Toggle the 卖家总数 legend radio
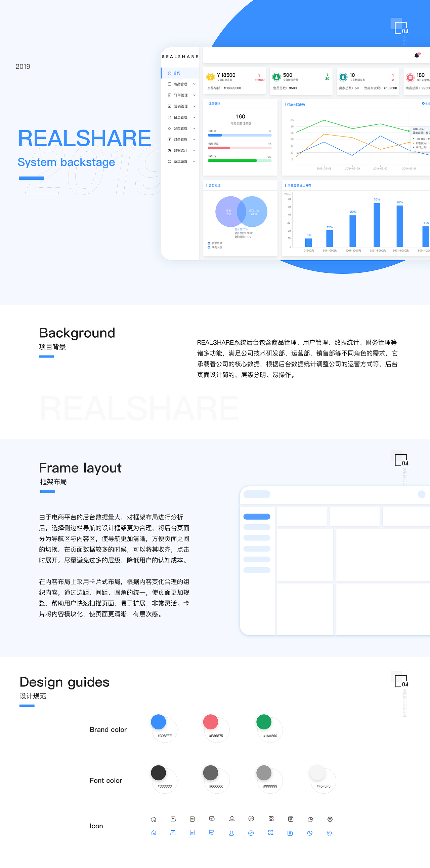 (209, 243)
